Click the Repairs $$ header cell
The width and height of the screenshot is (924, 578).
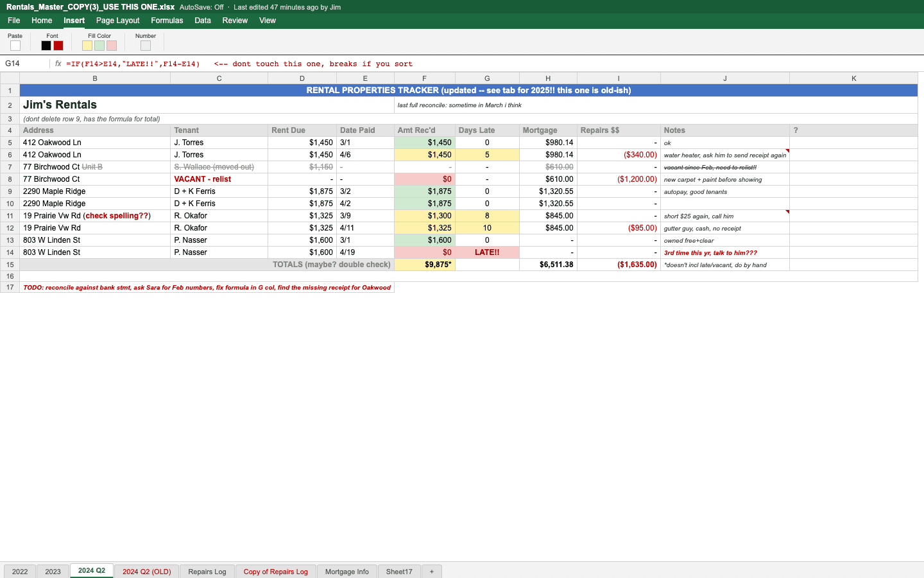pos(619,130)
